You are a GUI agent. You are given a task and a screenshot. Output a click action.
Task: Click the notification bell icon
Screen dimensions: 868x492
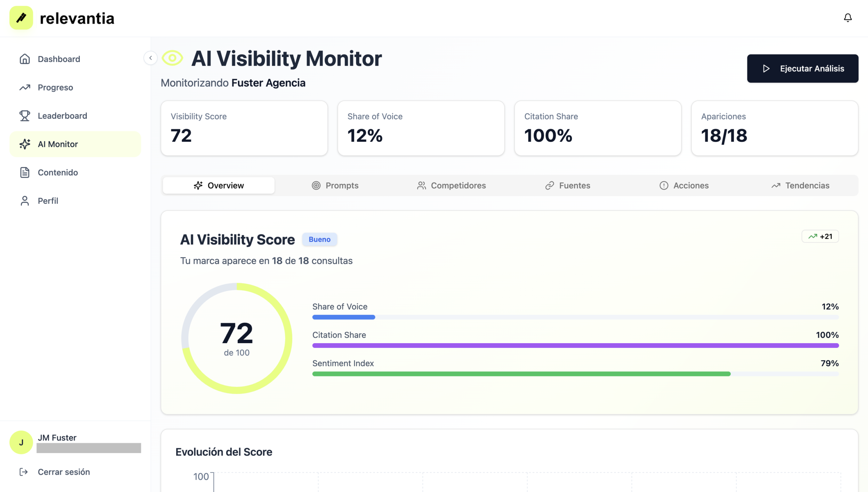tap(847, 18)
